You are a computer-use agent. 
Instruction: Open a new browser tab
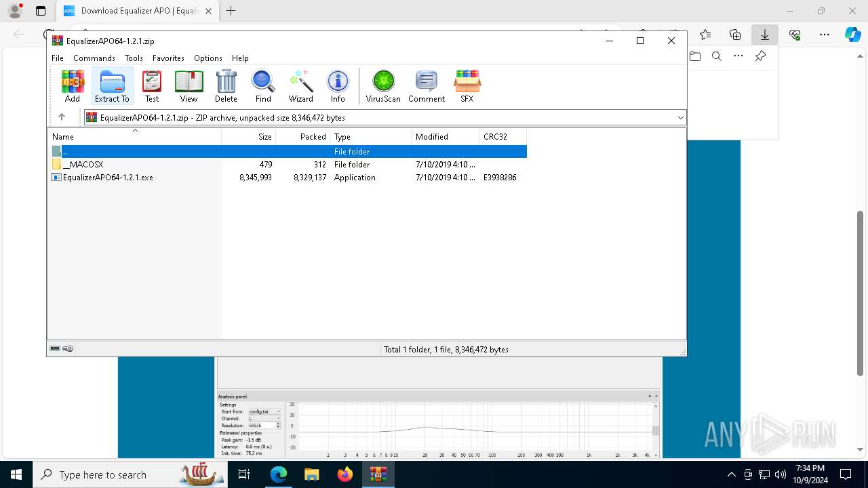coord(231,11)
